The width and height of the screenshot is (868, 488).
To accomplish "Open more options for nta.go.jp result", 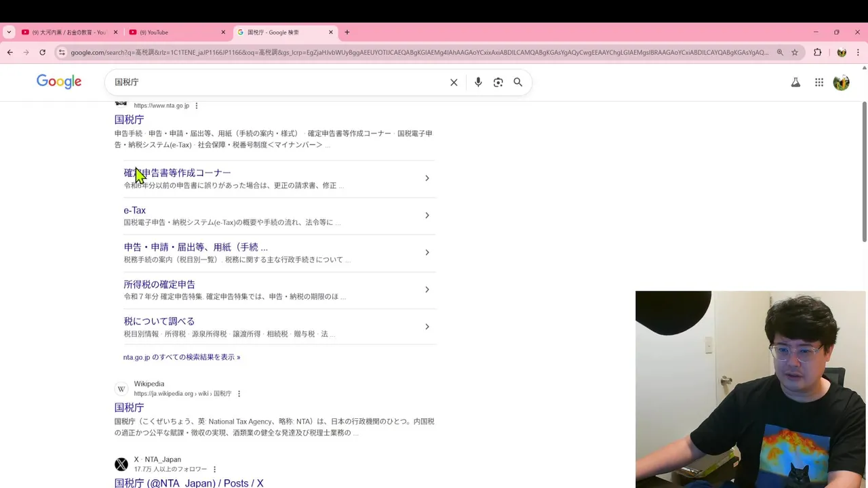I will click(x=197, y=106).
